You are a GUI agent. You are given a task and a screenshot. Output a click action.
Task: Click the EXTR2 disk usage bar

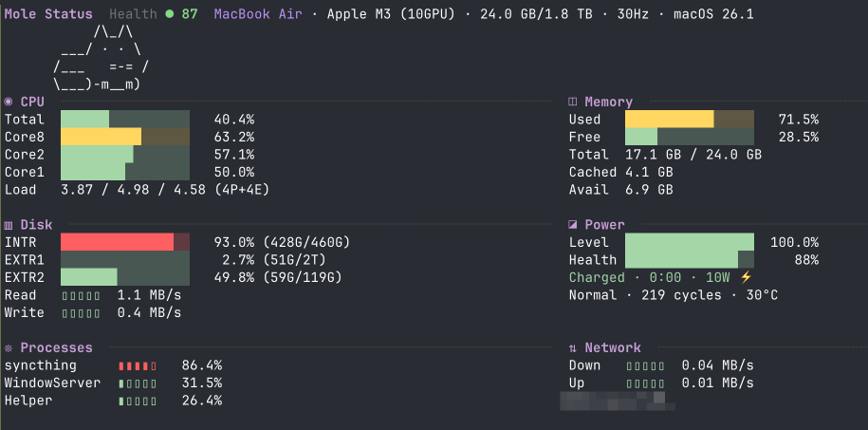click(89, 277)
